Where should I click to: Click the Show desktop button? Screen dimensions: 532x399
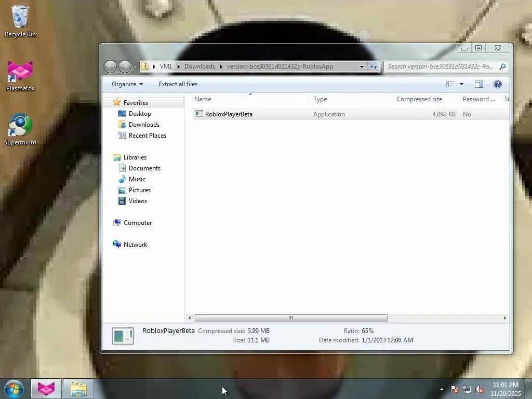528,389
